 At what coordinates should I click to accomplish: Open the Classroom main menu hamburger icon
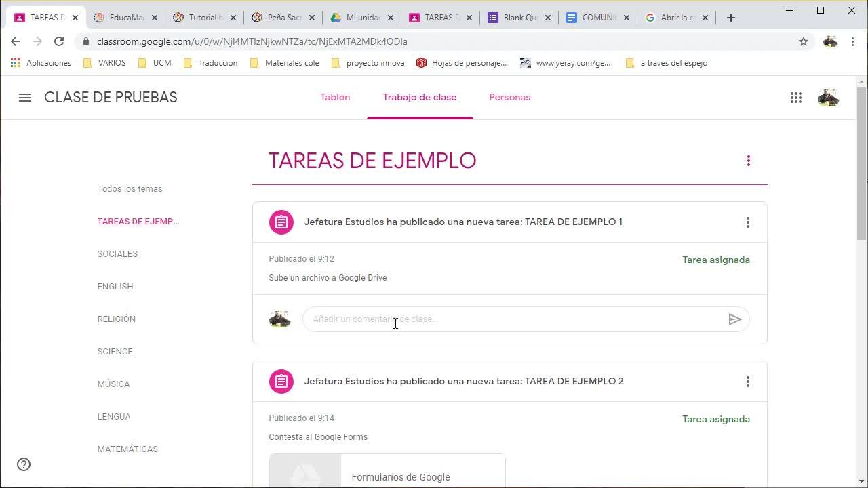pyautogui.click(x=25, y=98)
